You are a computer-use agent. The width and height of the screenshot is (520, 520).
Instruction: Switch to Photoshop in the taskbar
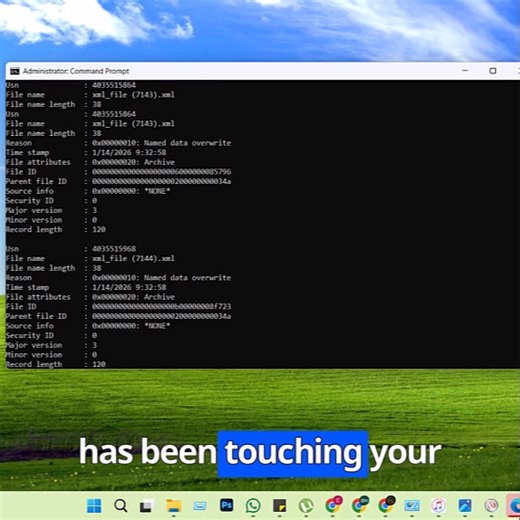pyautogui.click(x=227, y=506)
